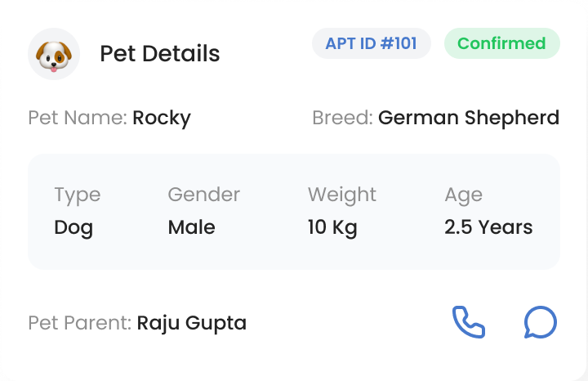The width and height of the screenshot is (588, 381).
Task: Click the Breed label
Action: [342, 118]
